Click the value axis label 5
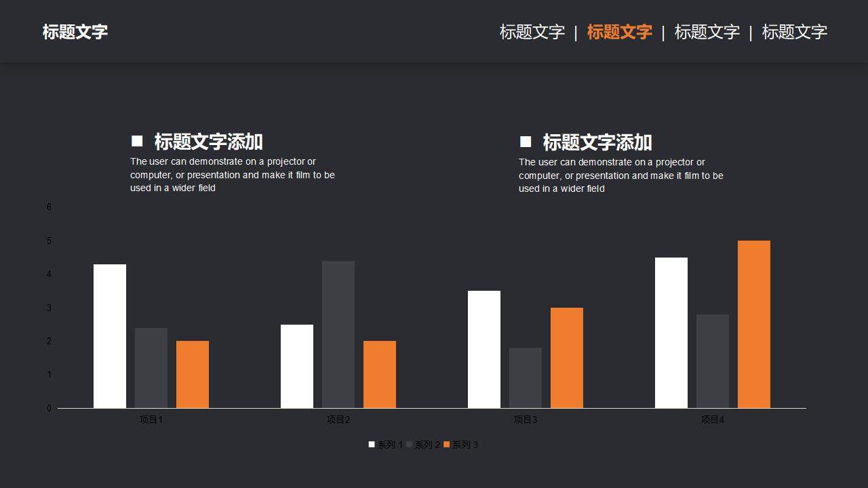This screenshot has height=488, width=868. [x=49, y=241]
